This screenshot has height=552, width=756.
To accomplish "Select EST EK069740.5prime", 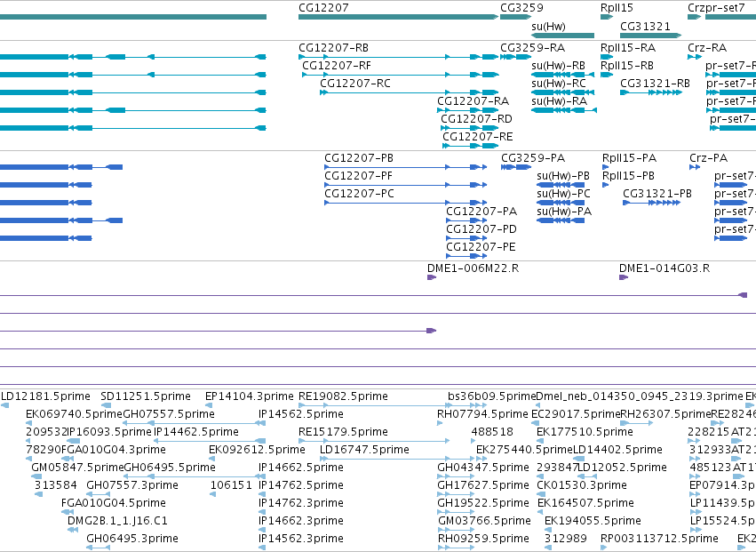I will 75,414.
